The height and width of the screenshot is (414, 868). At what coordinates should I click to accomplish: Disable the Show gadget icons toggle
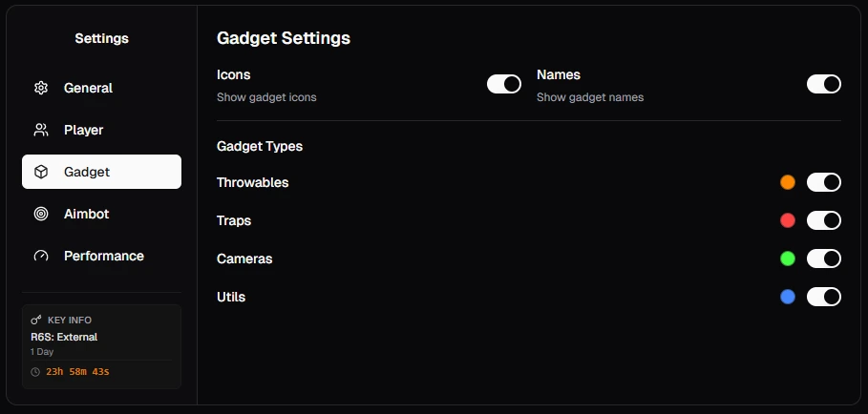coord(504,84)
